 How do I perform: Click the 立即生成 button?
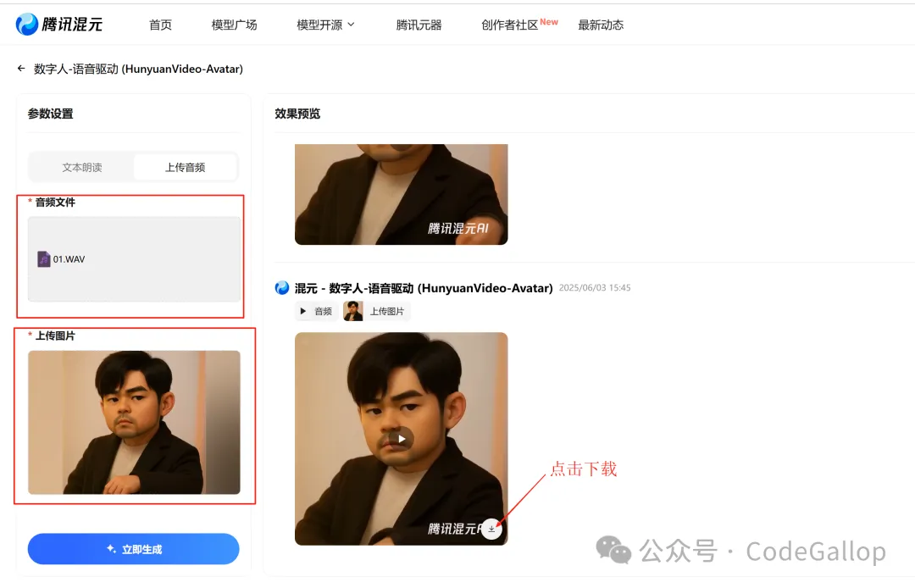pyautogui.click(x=134, y=549)
